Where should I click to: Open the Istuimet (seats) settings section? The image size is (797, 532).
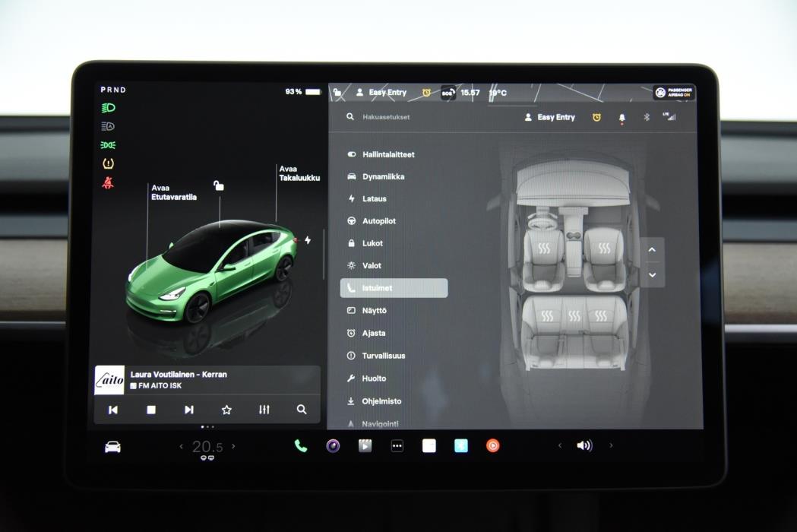click(394, 287)
